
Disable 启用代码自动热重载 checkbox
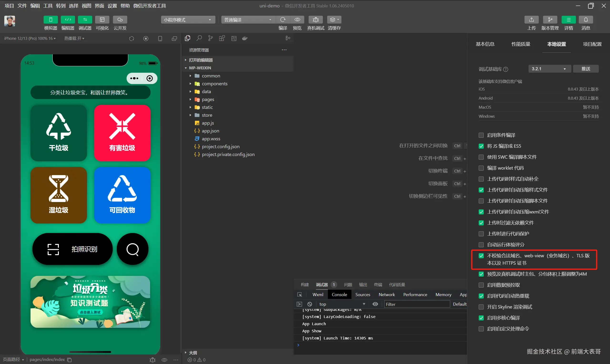coord(481,296)
